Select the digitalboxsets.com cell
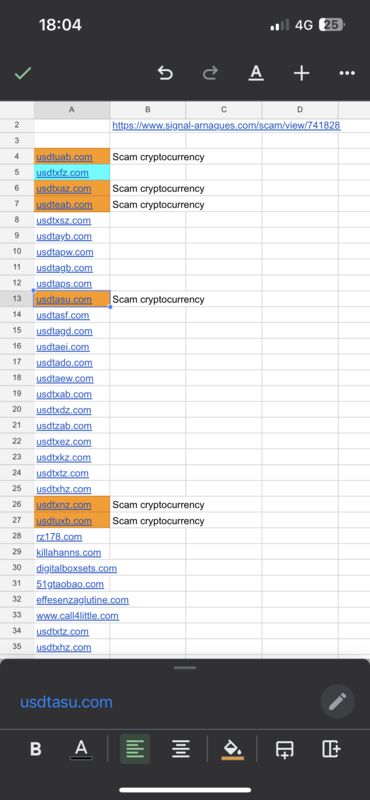Screen dimensions: 370x800 pyautogui.click(x=76, y=568)
